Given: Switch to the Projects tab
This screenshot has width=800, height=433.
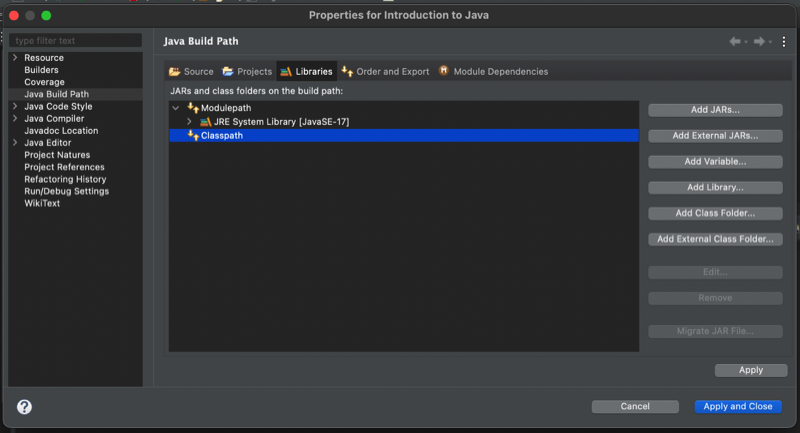Looking at the screenshot, I should point(247,72).
